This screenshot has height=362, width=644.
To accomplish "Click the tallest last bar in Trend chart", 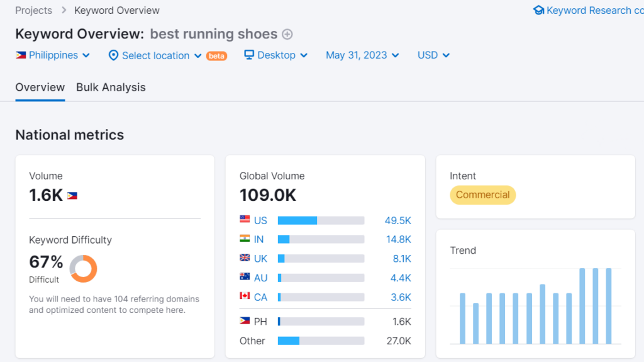I will click(609, 306).
